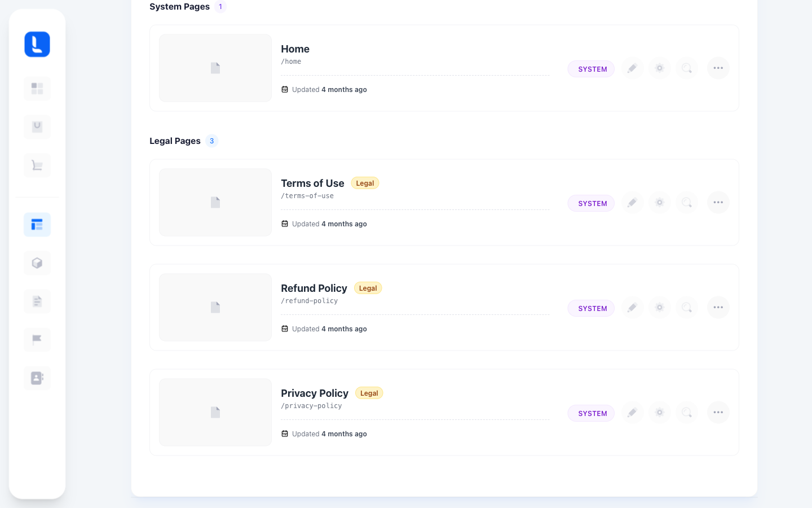812x508 pixels.
Task: Open the Terms of Use page title
Action: (x=312, y=183)
